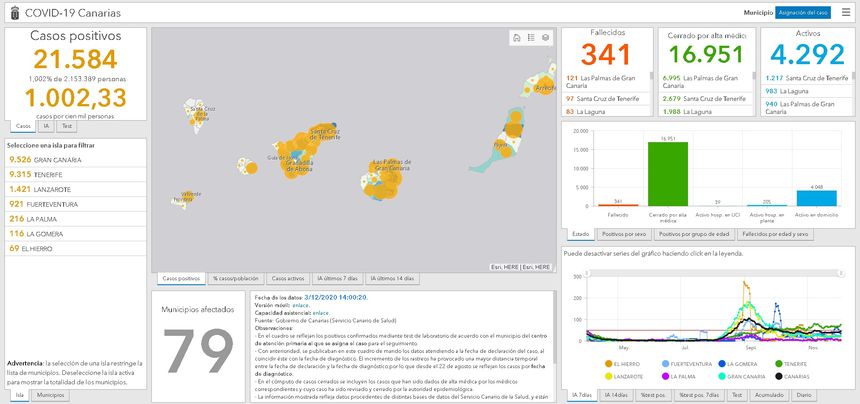The width and height of the screenshot is (860, 404).
Task: Toggle EL HIERRO series in chart legend
Action: (x=609, y=363)
